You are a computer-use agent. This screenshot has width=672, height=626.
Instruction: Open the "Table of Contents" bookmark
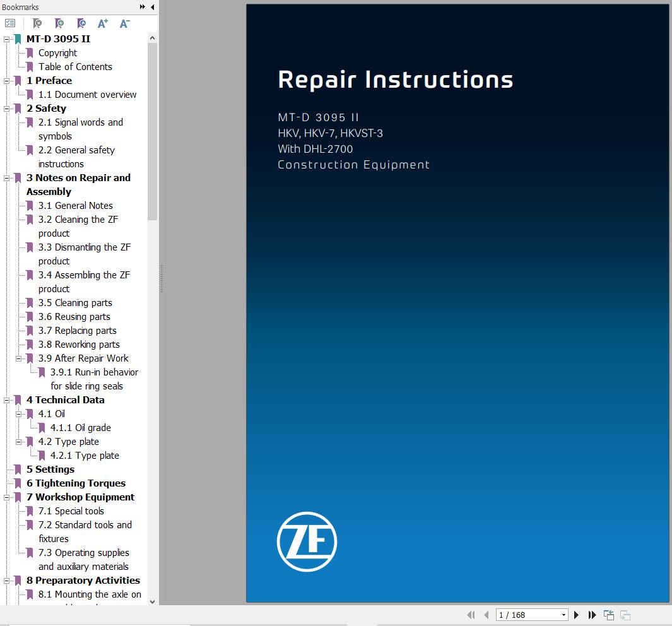74,66
